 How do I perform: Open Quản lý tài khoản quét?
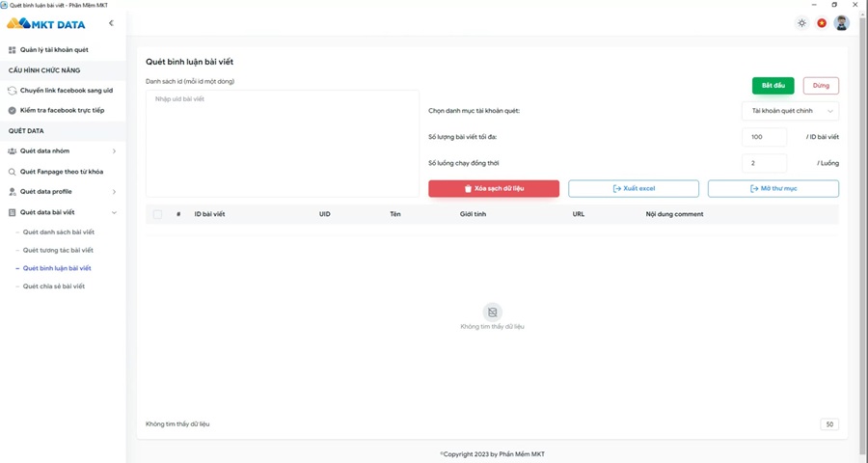pyautogui.click(x=54, y=49)
